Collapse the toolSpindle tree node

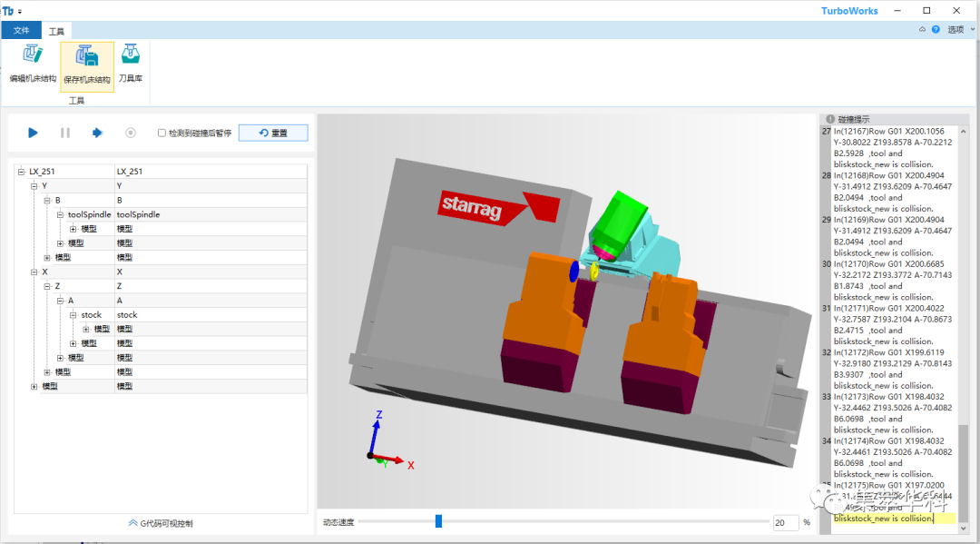[x=60, y=214]
